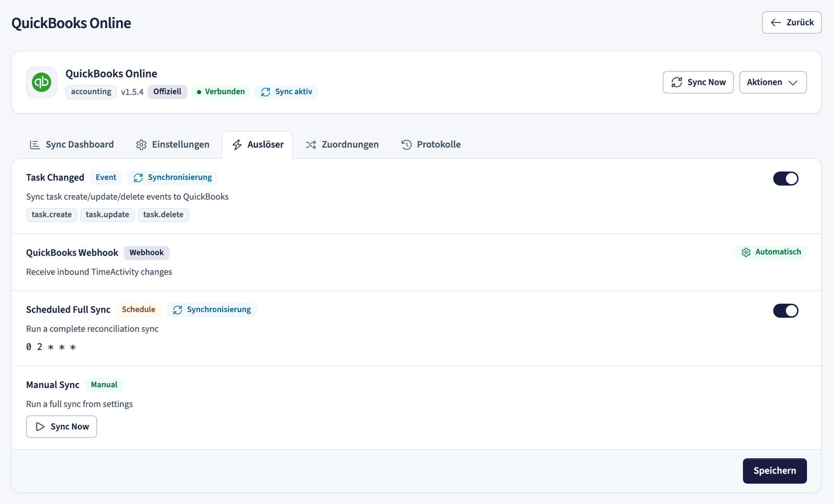Open the Aktionen dropdown menu
The width and height of the screenshot is (833, 504).
(x=773, y=82)
